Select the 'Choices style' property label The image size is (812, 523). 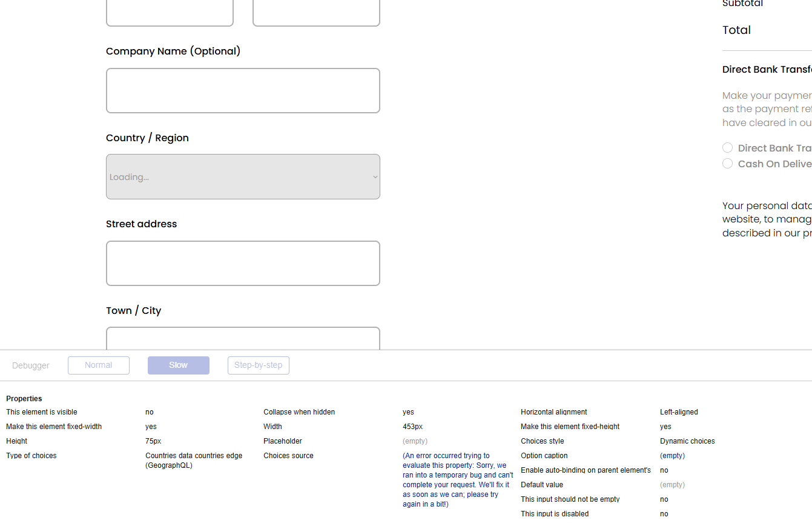(543, 441)
